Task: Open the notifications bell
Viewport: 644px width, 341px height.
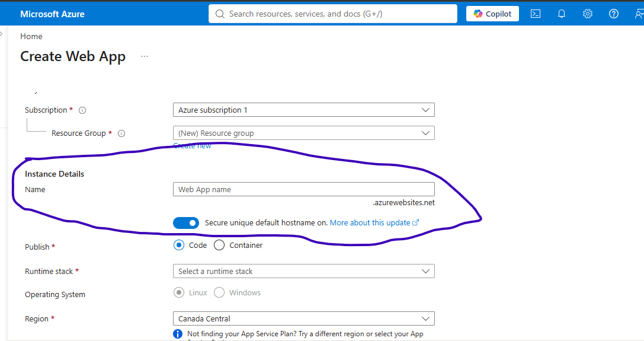Action: click(x=562, y=14)
